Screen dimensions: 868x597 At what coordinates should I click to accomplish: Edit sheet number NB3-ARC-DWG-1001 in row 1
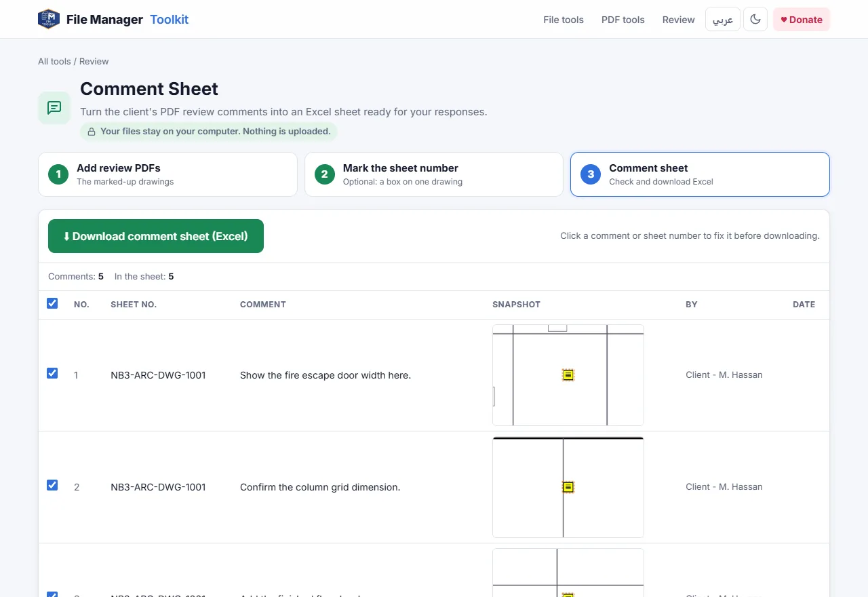point(158,375)
